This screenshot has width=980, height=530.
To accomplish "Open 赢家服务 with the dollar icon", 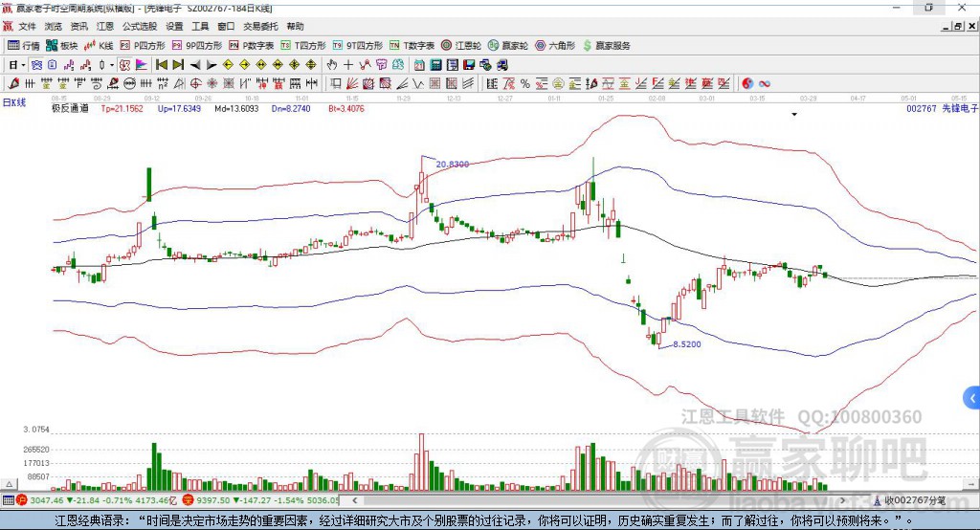I will click(x=606, y=46).
